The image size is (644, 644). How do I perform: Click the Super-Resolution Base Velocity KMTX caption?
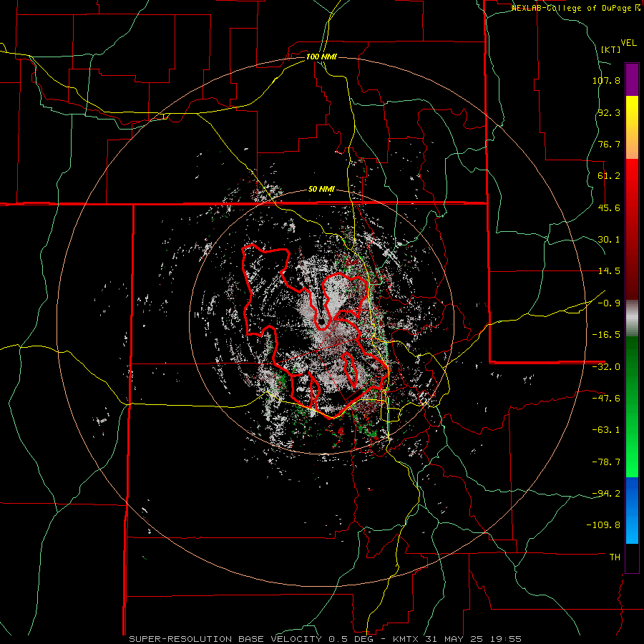pos(326,639)
